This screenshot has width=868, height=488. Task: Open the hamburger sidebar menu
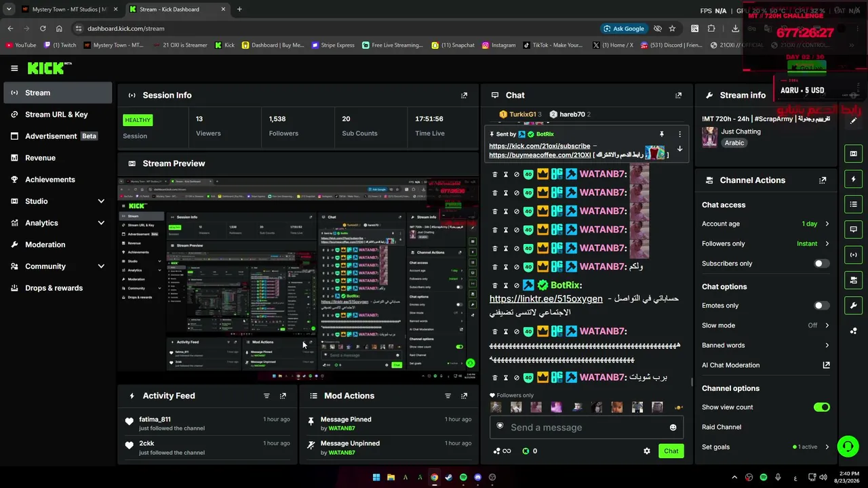(x=14, y=68)
